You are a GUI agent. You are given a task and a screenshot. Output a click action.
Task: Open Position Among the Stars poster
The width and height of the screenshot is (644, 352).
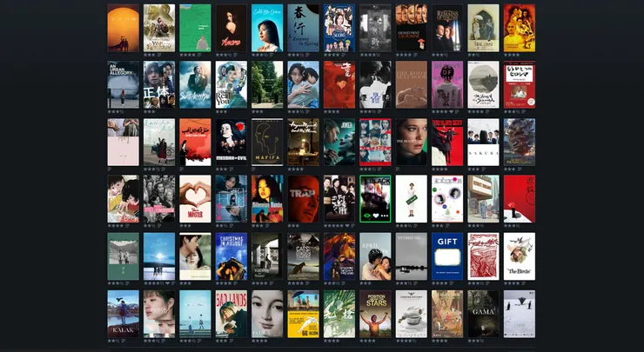[x=375, y=314]
